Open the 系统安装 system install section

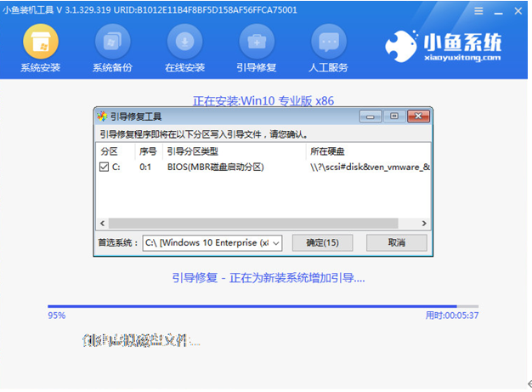(41, 48)
